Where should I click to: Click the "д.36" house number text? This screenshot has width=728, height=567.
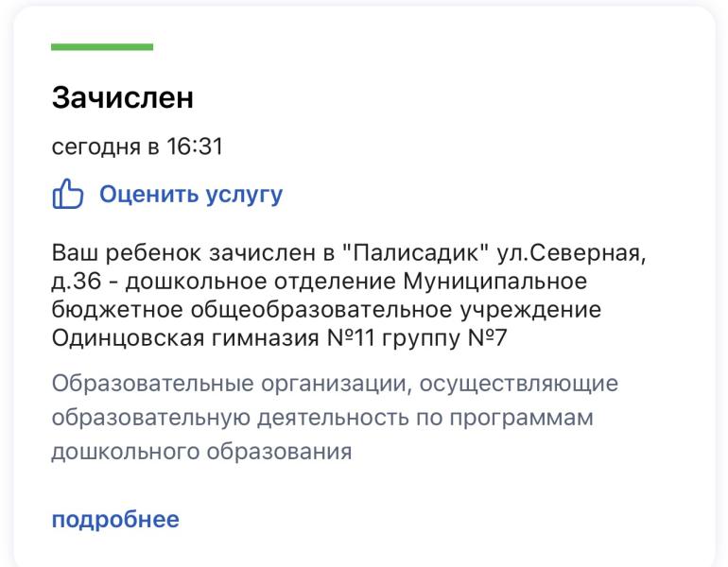[77, 282]
